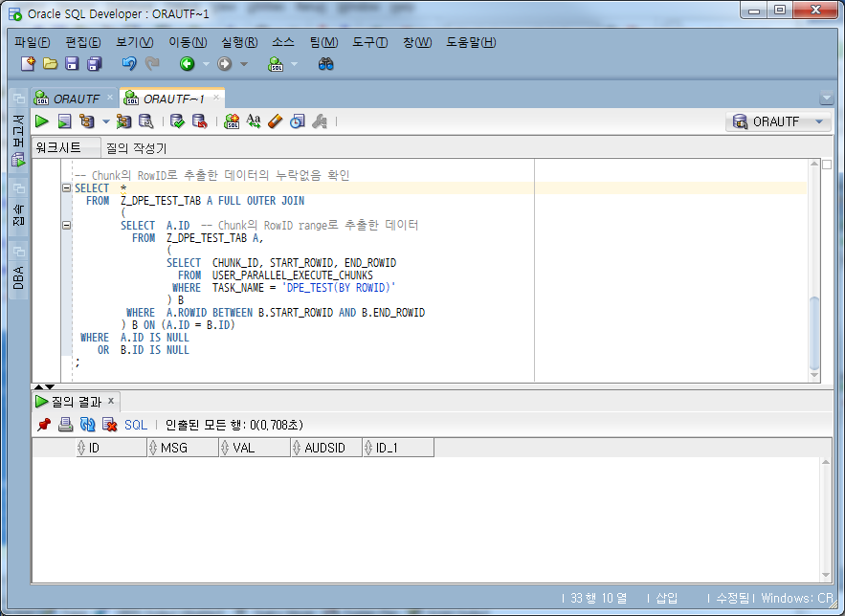Open the 도구(T) menu
The height and width of the screenshot is (616, 845).
pyautogui.click(x=369, y=42)
